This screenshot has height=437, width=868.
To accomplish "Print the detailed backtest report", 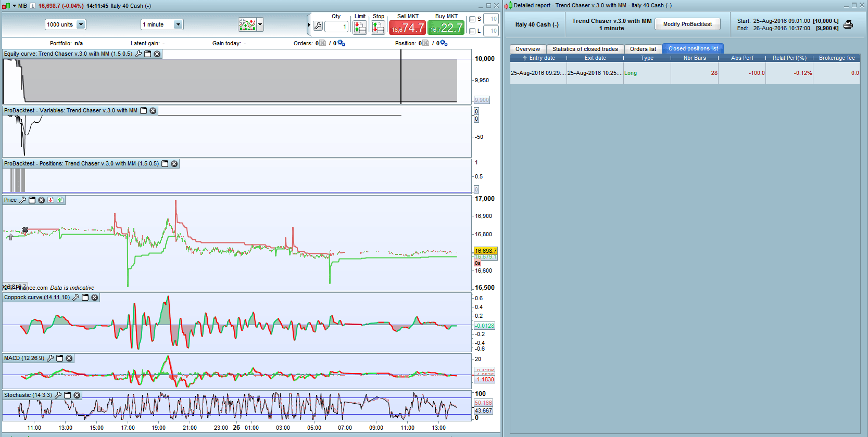I will [x=848, y=24].
